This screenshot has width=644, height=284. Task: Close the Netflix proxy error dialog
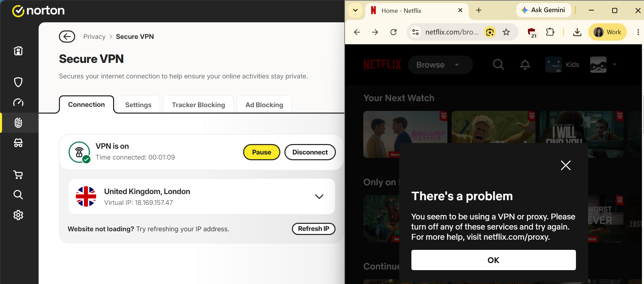click(x=565, y=165)
